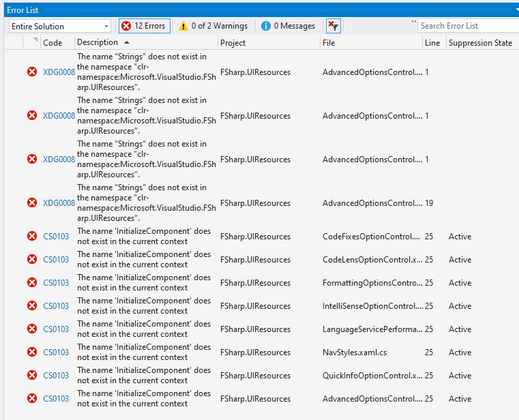Select the NavStyles.xaml.cs file cell
Screen dimensions: 519x420
pyautogui.click(x=355, y=352)
